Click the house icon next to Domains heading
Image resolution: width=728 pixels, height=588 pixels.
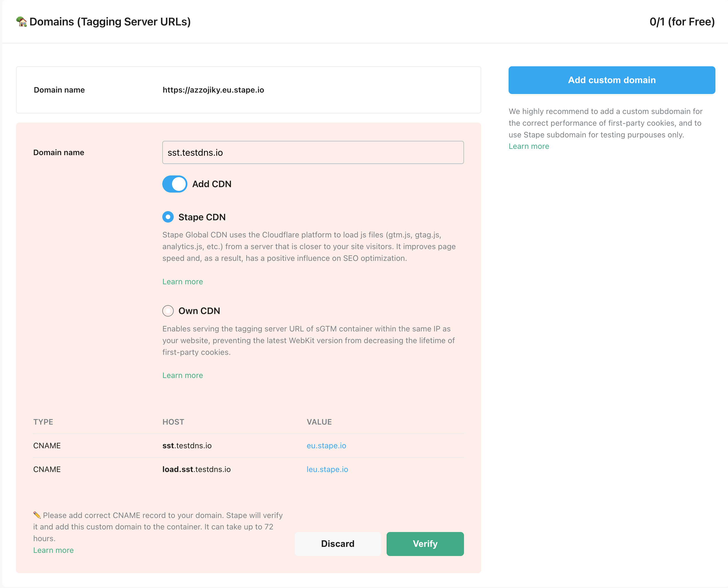pos(21,21)
